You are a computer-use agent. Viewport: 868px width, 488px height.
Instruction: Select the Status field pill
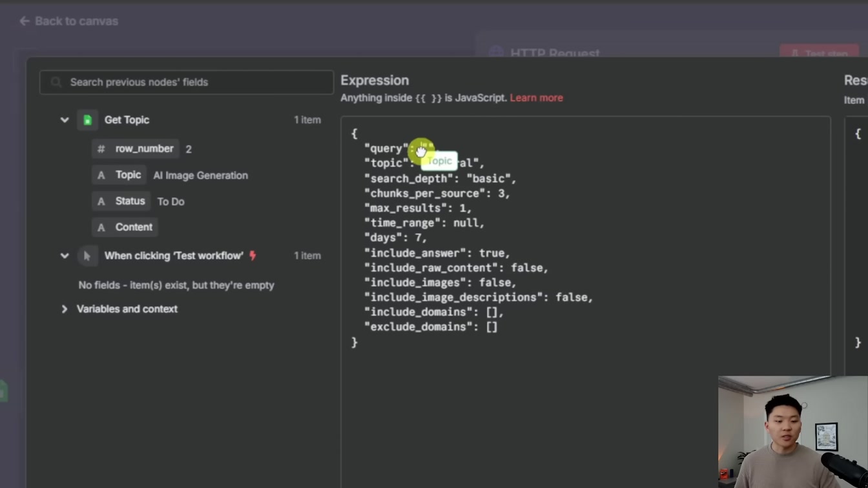[121, 201]
